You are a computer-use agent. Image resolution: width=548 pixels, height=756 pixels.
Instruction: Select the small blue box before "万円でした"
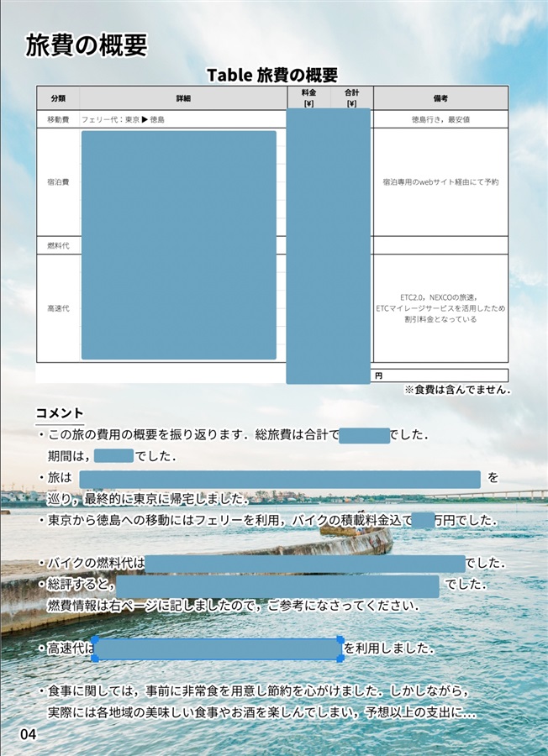[423, 521]
